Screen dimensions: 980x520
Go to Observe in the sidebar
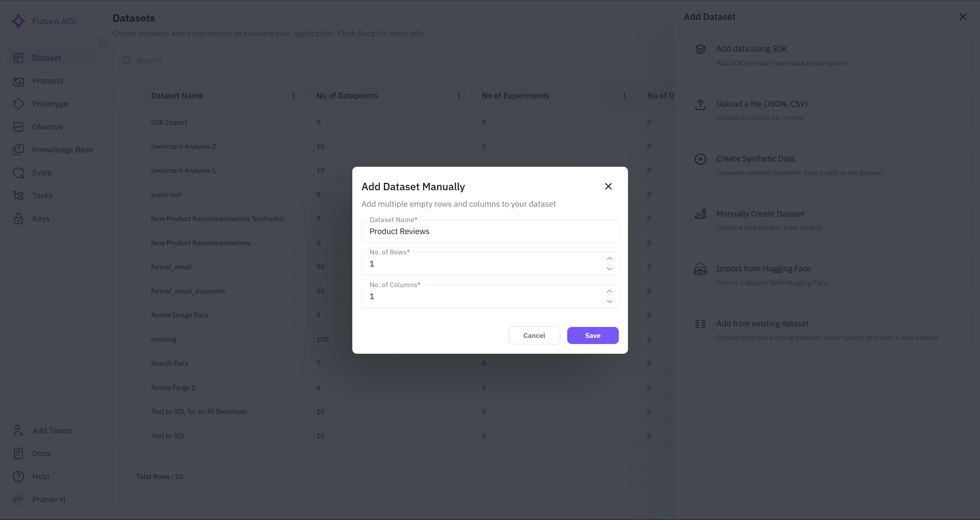pyautogui.click(x=47, y=127)
